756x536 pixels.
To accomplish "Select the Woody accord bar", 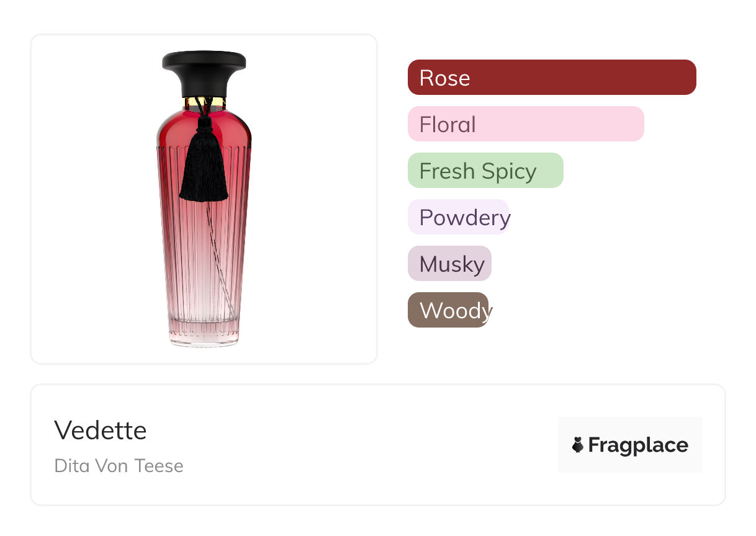I will tap(448, 310).
